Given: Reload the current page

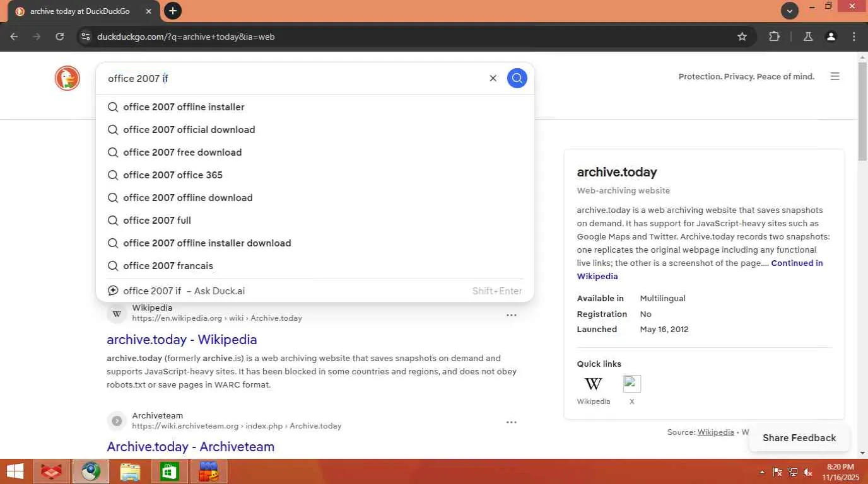Looking at the screenshot, I should tap(60, 37).
